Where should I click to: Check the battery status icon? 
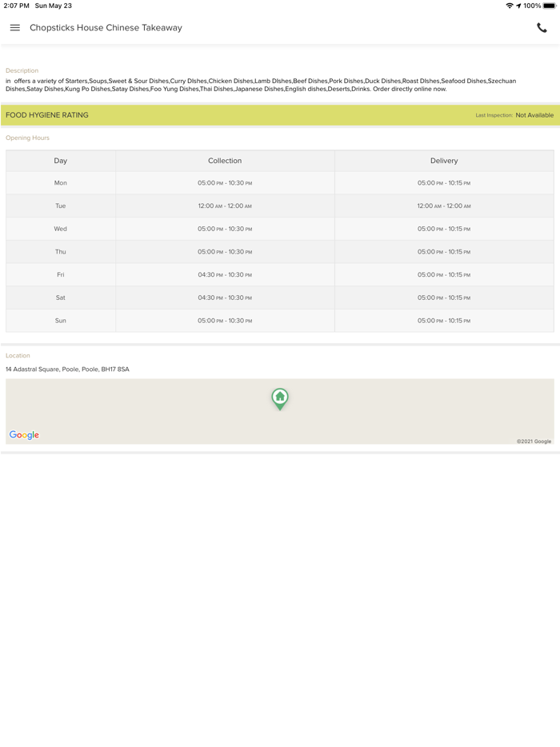[549, 6]
